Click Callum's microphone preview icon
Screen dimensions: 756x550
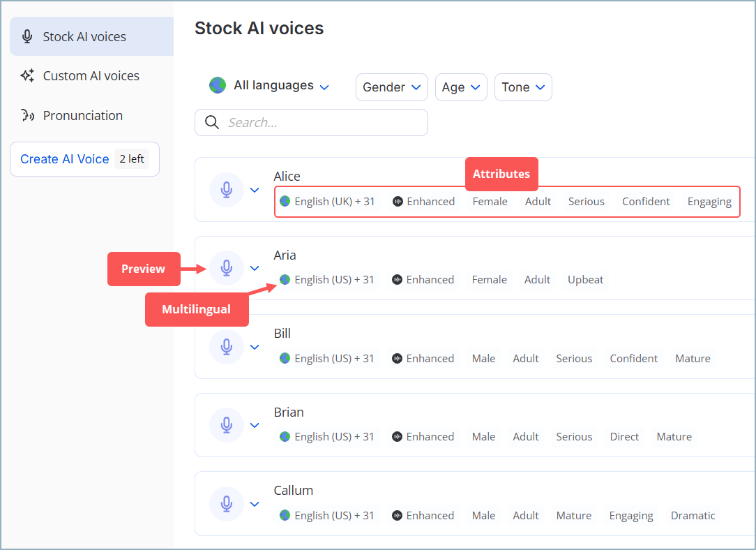[x=227, y=504]
